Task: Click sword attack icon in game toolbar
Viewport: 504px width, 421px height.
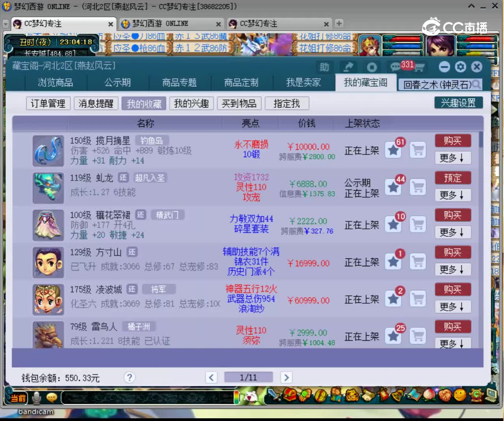Action: tap(273, 395)
